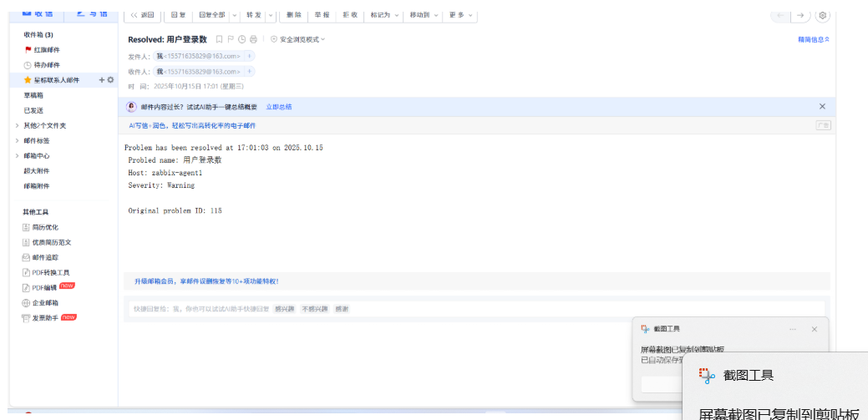
Task: Close the AI summary banner
Action: tap(822, 106)
